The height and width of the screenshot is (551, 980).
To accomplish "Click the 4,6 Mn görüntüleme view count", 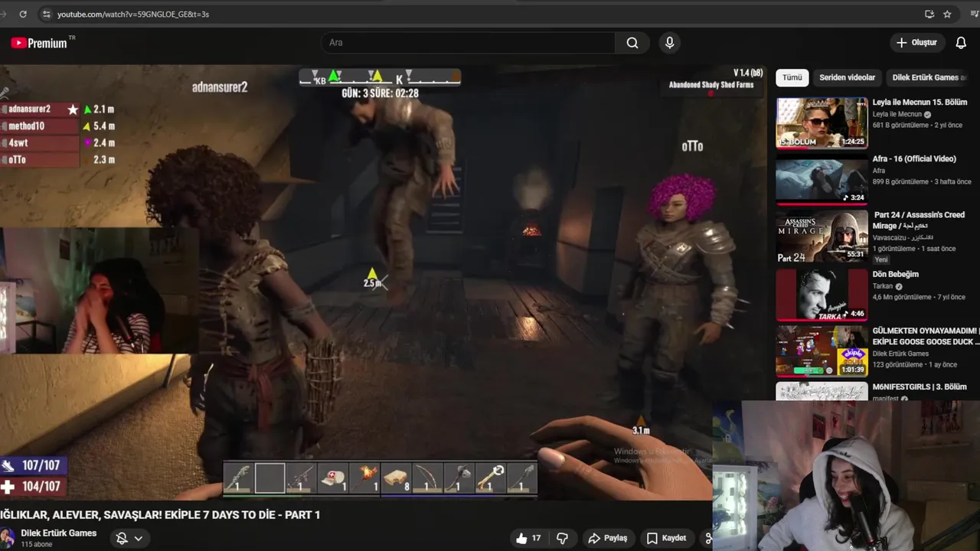I will tap(900, 297).
